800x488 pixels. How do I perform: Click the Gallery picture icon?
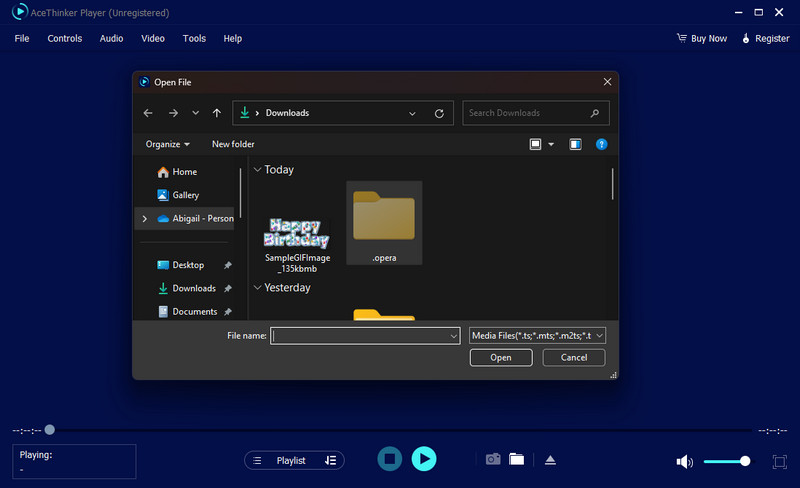pyautogui.click(x=163, y=195)
